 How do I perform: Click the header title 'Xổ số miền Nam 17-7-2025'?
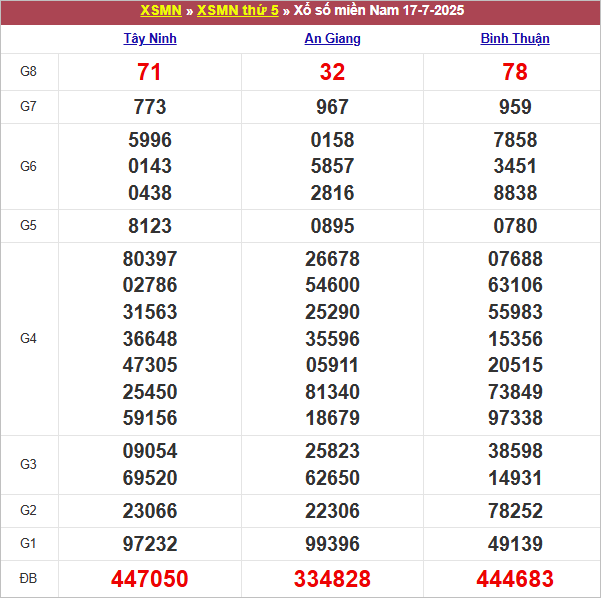click(x=379, y=10)
